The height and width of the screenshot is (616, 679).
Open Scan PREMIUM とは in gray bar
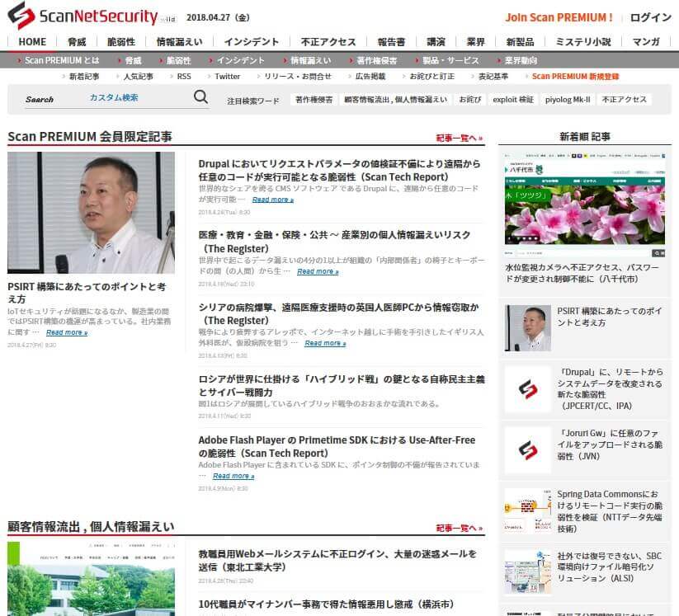(62, 60)
